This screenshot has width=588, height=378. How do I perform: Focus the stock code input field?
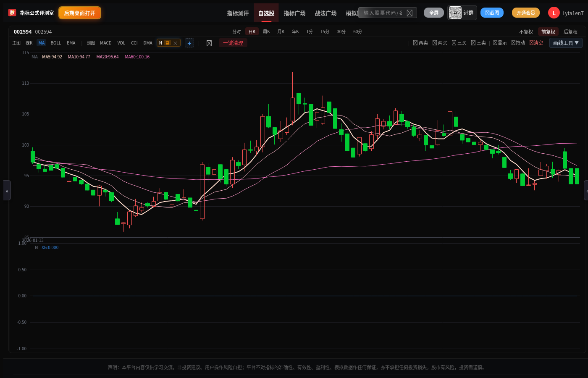coord(382,13)
